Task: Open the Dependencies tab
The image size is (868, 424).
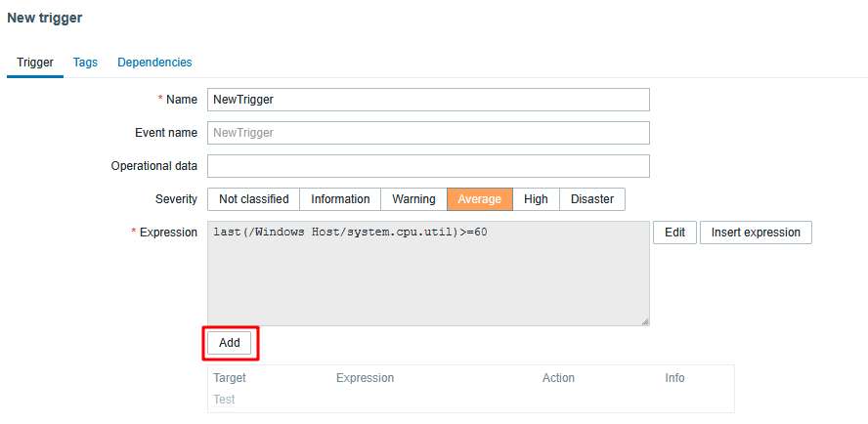Action: [154, 63]
